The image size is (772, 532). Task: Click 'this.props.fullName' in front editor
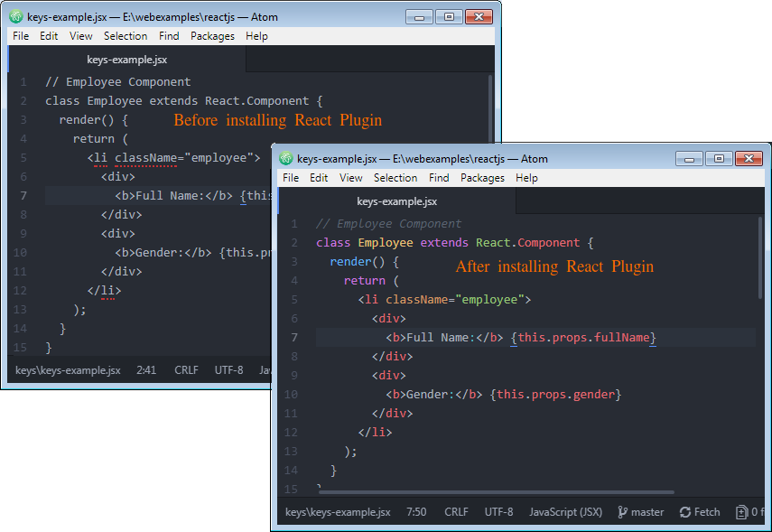pyautogui.click(x=584, y=338)
